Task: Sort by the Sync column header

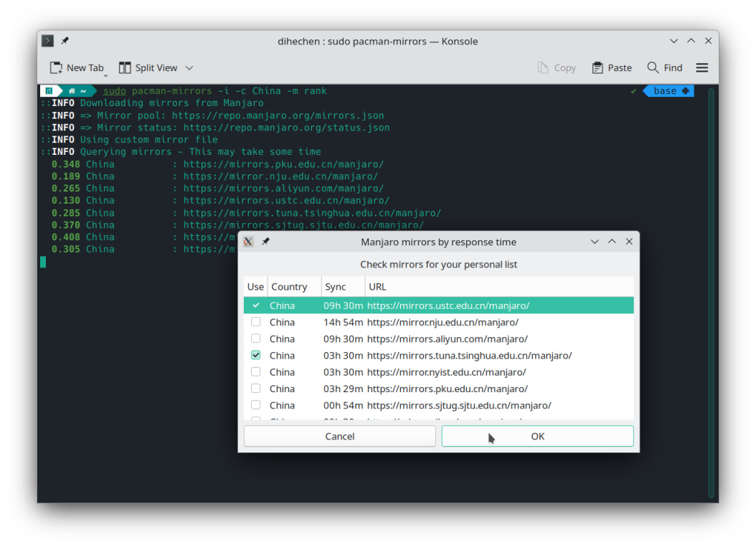Action: point(344,287)
